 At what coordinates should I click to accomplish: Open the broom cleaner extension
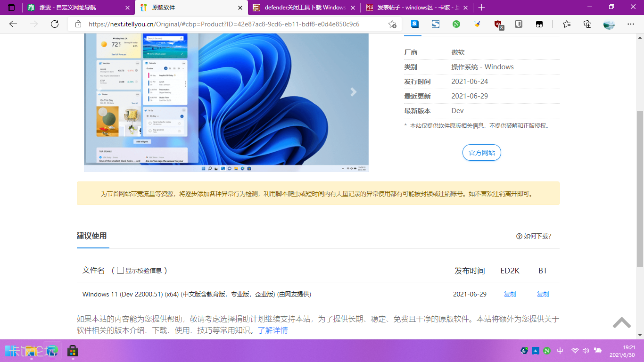point(477,24)
